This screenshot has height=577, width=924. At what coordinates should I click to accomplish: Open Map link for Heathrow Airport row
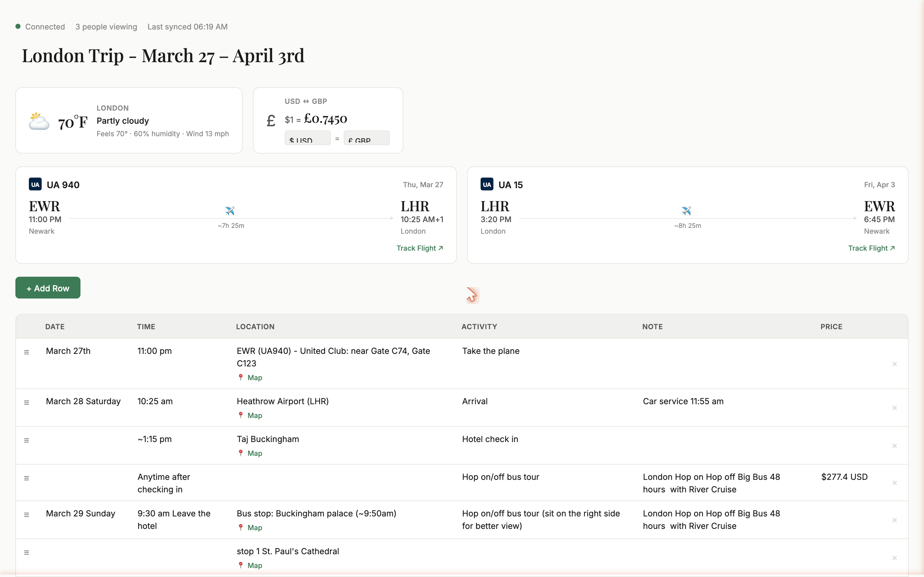click(x=250, y=415)
